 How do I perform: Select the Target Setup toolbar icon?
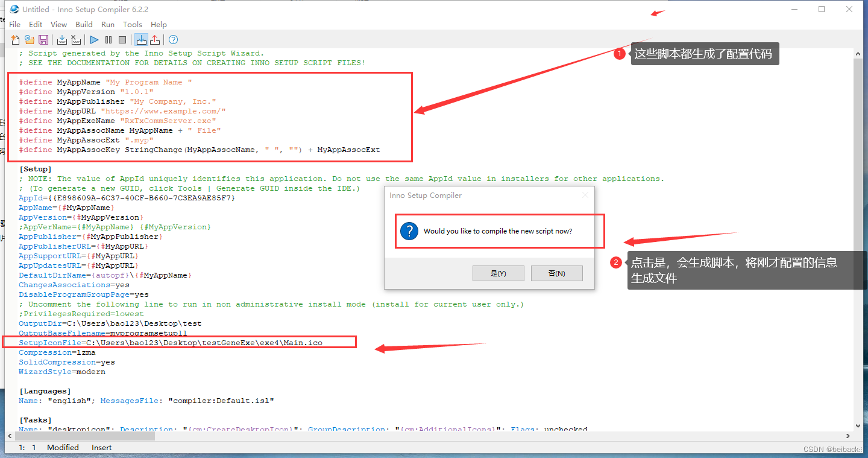pos(141,40)
